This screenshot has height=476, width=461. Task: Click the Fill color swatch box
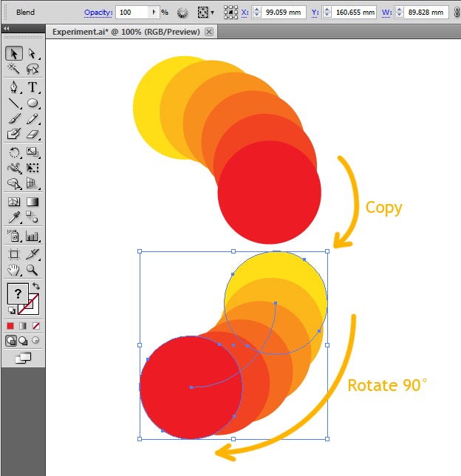(x=18, y=293)
